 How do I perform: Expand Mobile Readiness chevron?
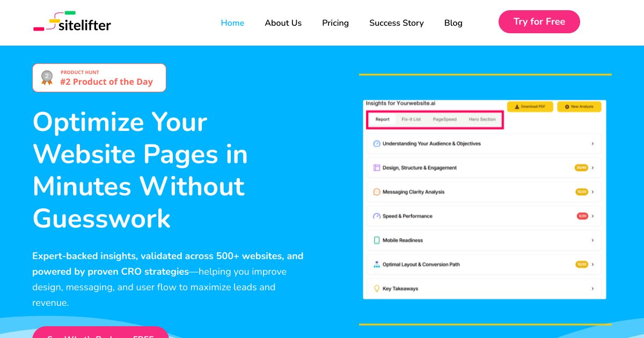[x=592, y=240]
